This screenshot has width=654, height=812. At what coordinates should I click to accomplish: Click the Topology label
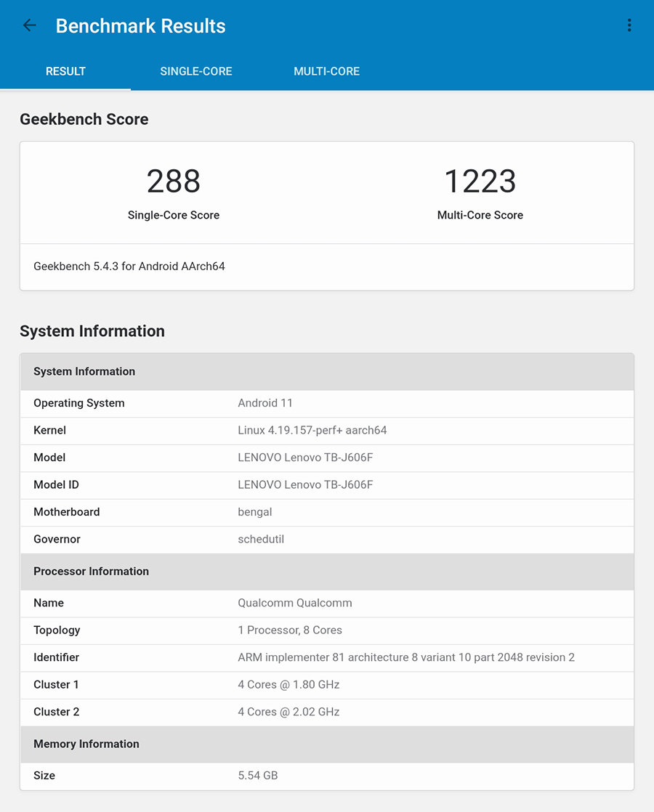click(57, 630)
